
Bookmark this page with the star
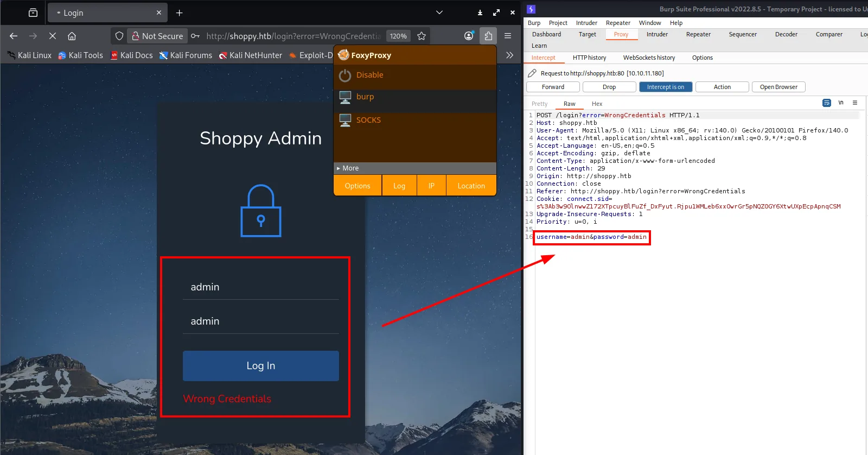(422, 36)
